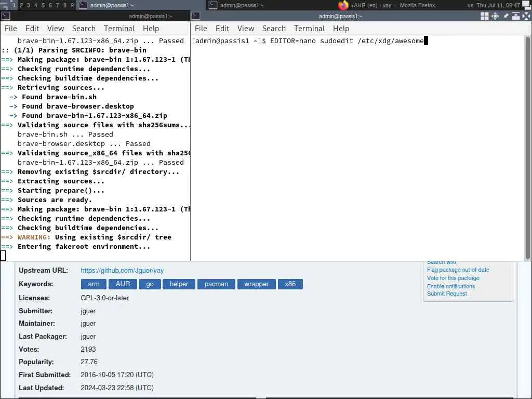Toggle maximized button on right terminal titlebar

pos(495,16)
